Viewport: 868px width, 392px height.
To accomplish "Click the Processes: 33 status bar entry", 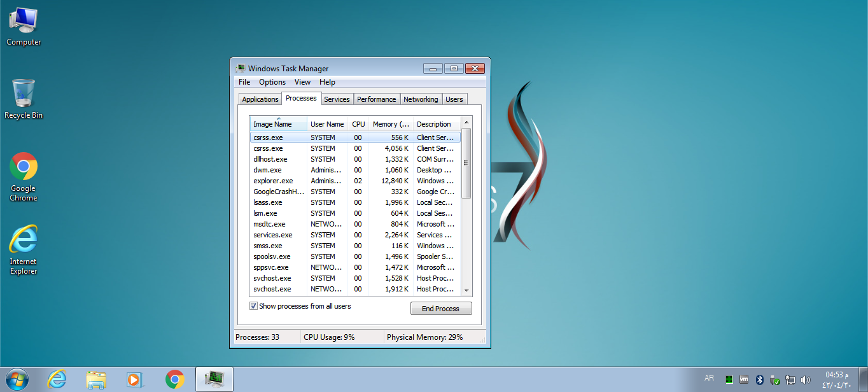I will tap(258, 337).
